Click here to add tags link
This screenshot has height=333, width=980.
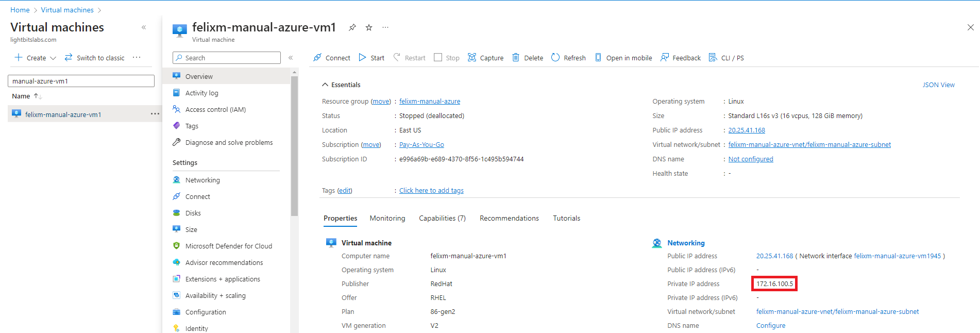tap(431, 190)
